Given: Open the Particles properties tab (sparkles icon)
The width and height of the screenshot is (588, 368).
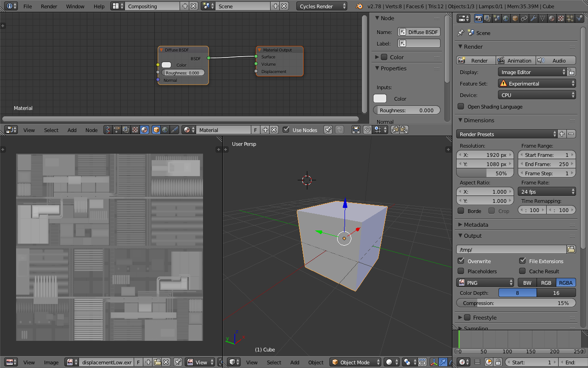Looking at the screenshot, I should [570, 18].
